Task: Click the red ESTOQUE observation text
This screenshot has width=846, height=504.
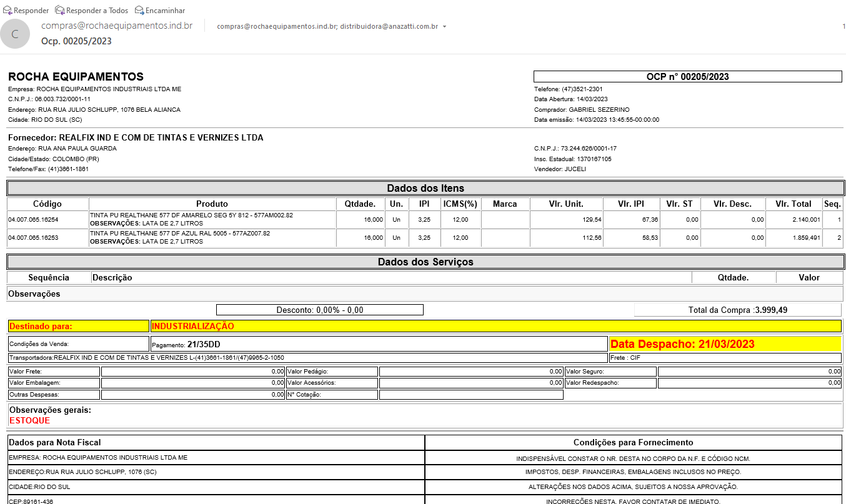Action: (x=29, y=420)
